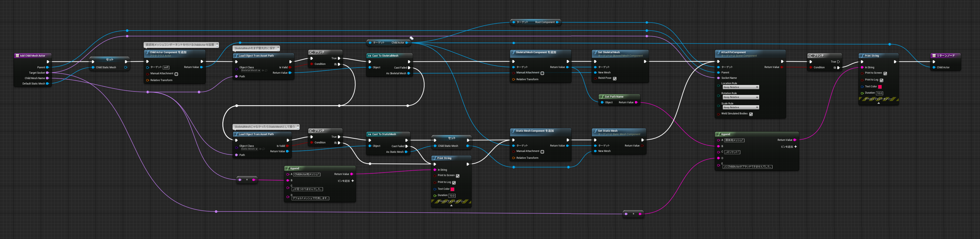Select Get Path Name node title
Screen dimensions: 980x239
point(614,96)
